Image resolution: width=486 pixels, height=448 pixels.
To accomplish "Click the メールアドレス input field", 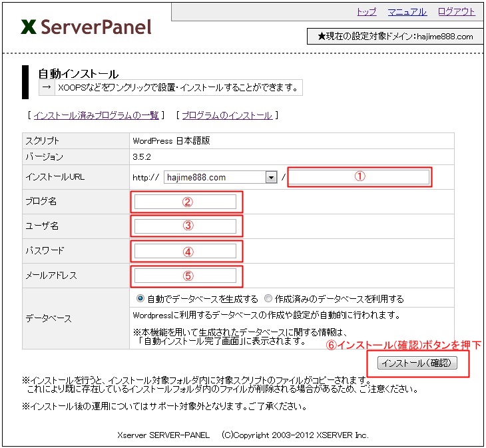I will tap(185, 276).
